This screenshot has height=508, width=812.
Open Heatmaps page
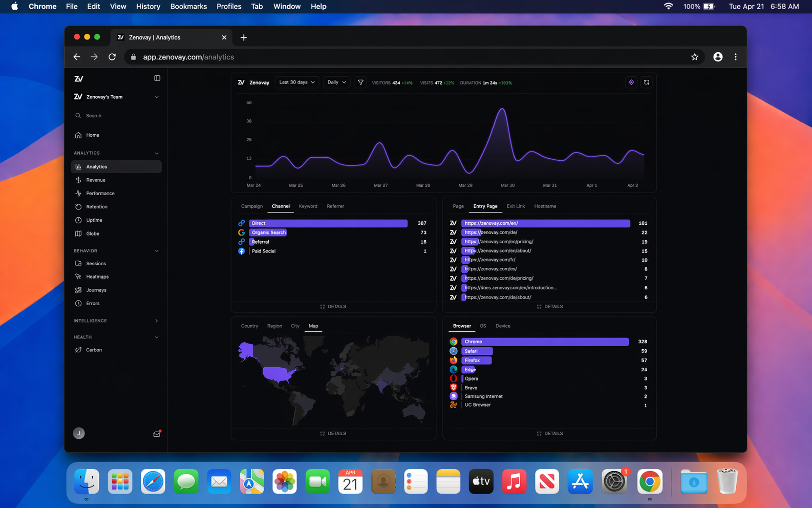(x=116, y=277)
